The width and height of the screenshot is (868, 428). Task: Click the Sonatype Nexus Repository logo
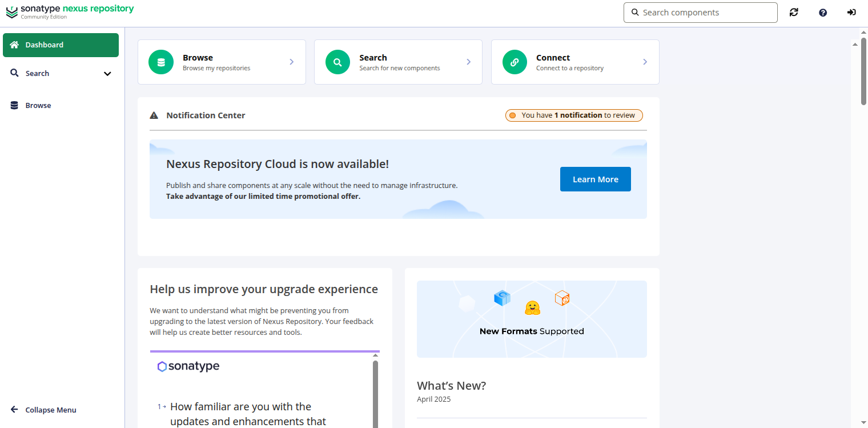(70, 11)
